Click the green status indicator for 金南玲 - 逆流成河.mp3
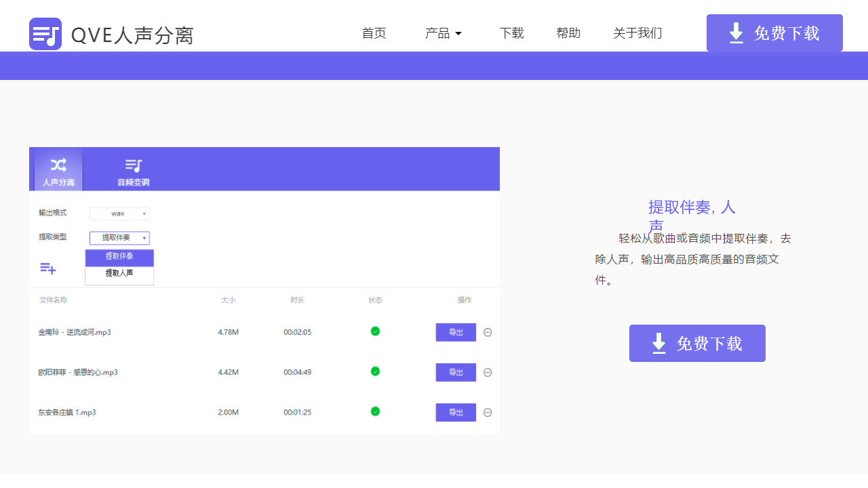Screen dimensions: 868x488 [x=375, y=331]
